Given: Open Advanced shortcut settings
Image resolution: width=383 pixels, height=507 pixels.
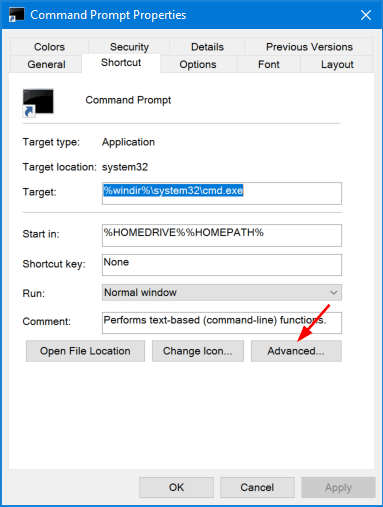Looking at the screenshot, I should click(296, 351).
